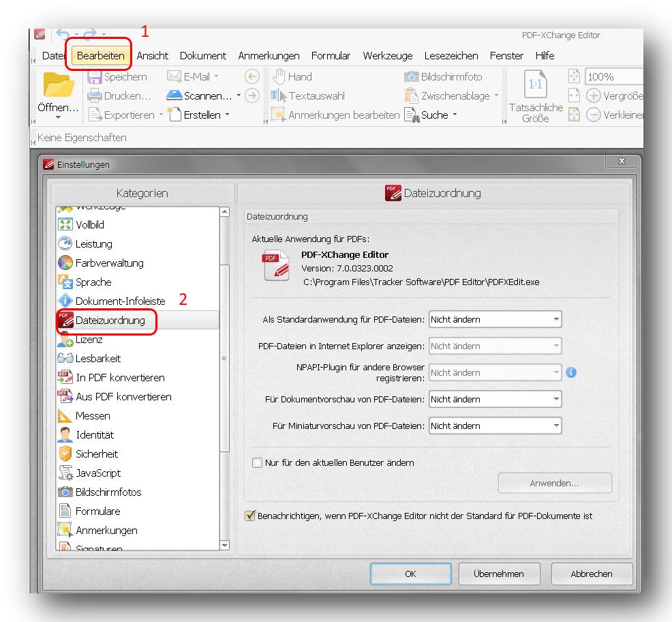The image size is (672, 622).
Task: Select Anmerkungen category in list
Action: [x=137, y=530]
